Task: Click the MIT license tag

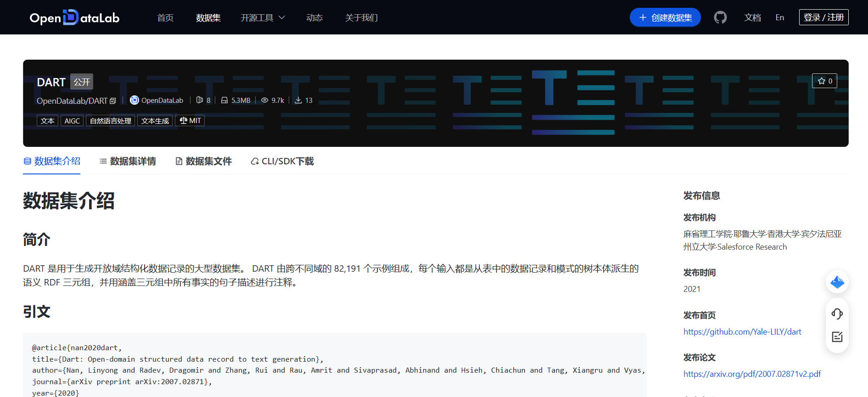Action: point(190,121)
